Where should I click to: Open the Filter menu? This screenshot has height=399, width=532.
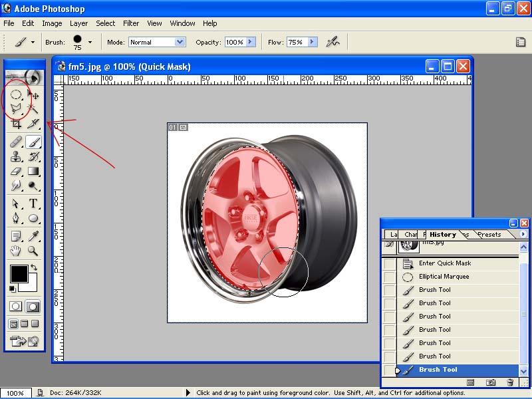131,23
